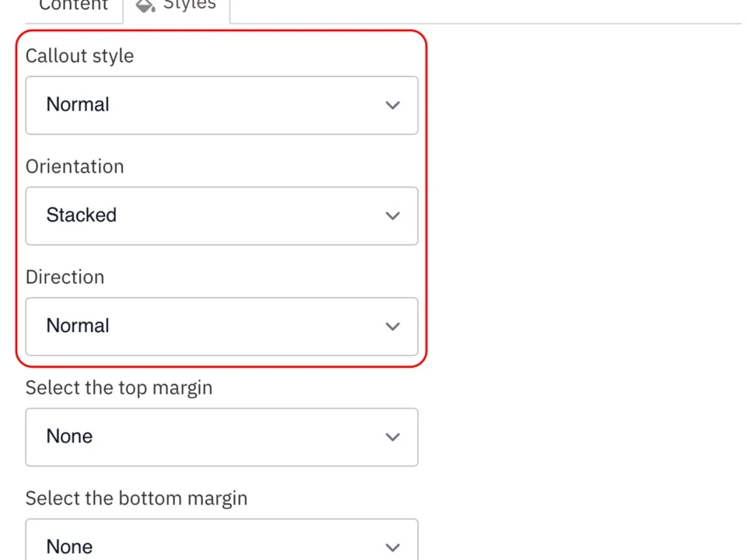Open the Direction dropdown showing Normal

click(x=222, y=326)
